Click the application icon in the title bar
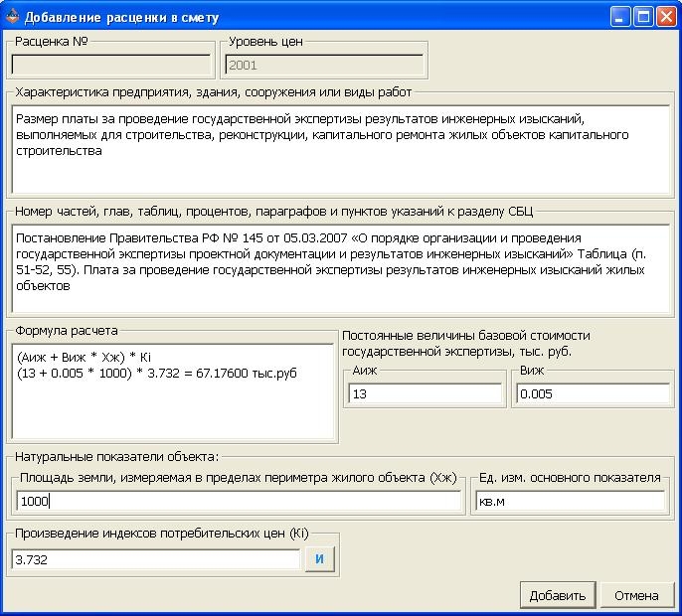The image size is (682, 616). click(x=12, y=17)
